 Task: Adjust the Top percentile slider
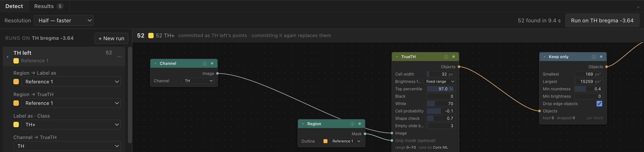(x=441, y=89)
